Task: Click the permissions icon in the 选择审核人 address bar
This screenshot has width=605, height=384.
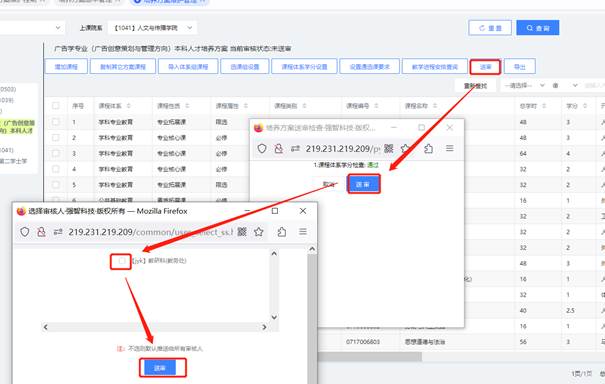Action: pos(58,232)
